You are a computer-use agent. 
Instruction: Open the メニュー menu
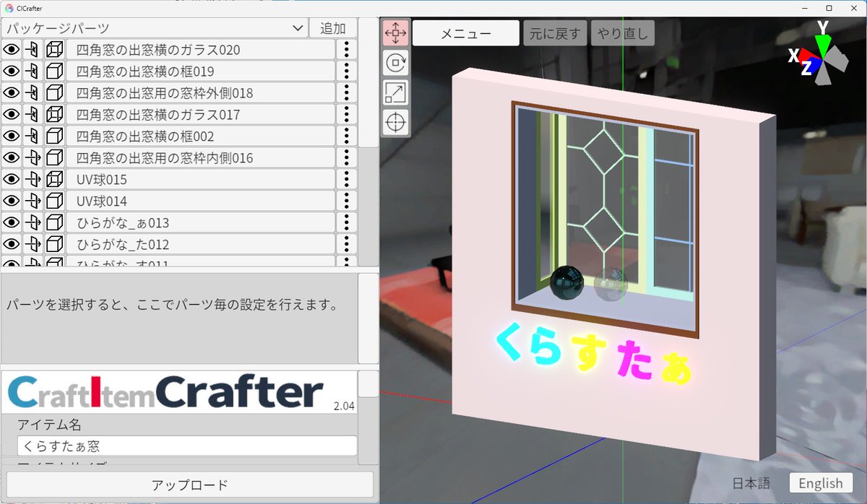pyautogui.click(x=466, y=32)
